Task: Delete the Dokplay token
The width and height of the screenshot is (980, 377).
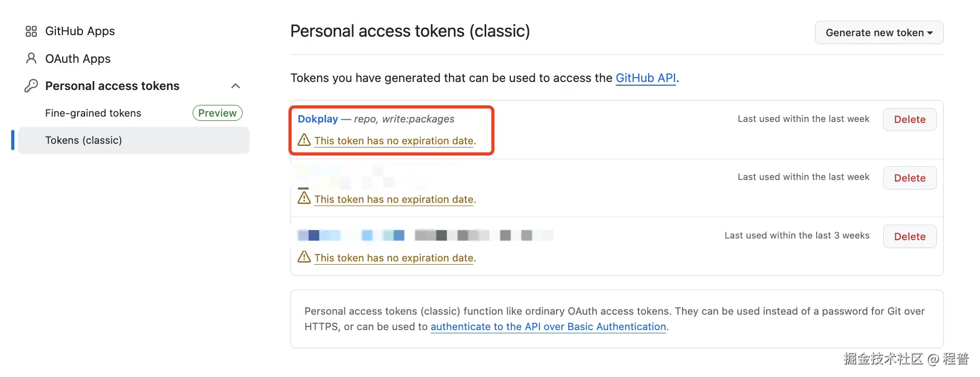Action: pyautogui.click(x=910, y=119)
